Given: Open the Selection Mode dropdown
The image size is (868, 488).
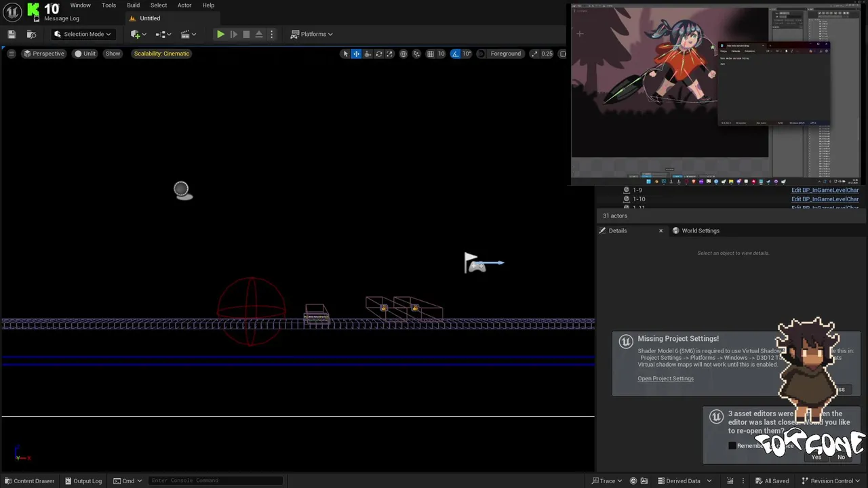Looking at the screenshot, I should pos(83,34).
